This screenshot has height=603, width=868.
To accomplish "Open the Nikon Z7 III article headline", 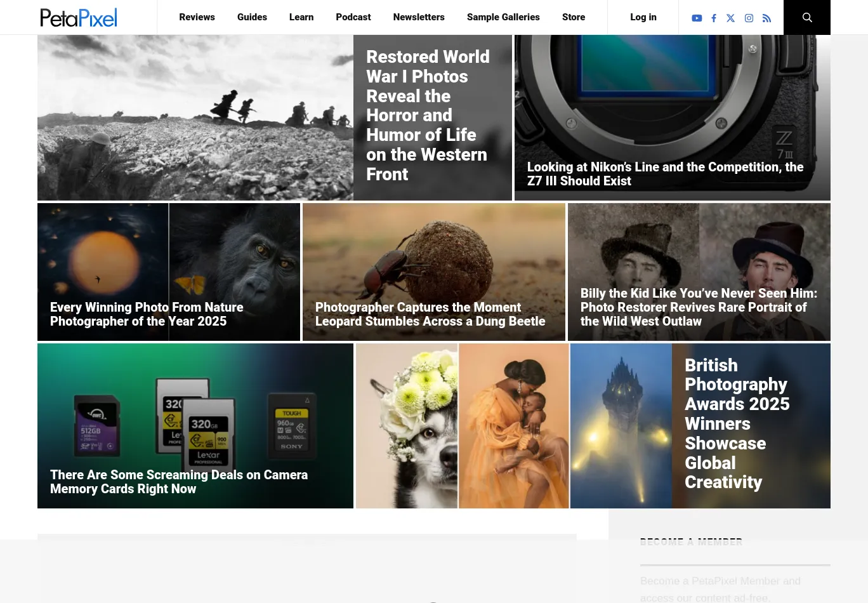I will click(665, 174).
